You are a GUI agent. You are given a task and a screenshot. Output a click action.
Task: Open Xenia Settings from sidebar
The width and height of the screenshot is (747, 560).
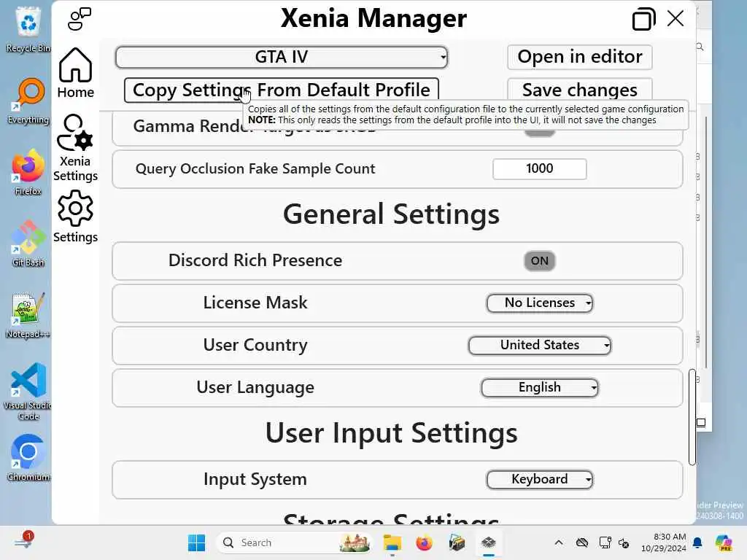pyautogui.click(x=75, y=148)
